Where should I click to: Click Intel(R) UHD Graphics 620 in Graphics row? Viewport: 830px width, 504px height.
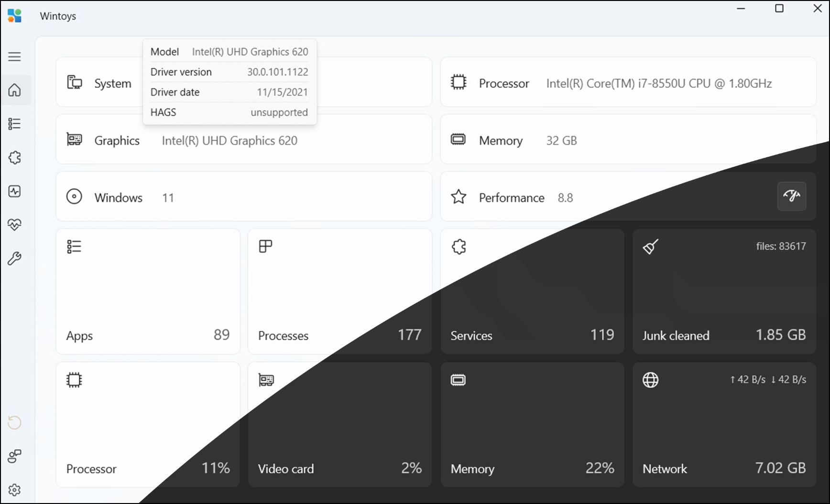229,140
